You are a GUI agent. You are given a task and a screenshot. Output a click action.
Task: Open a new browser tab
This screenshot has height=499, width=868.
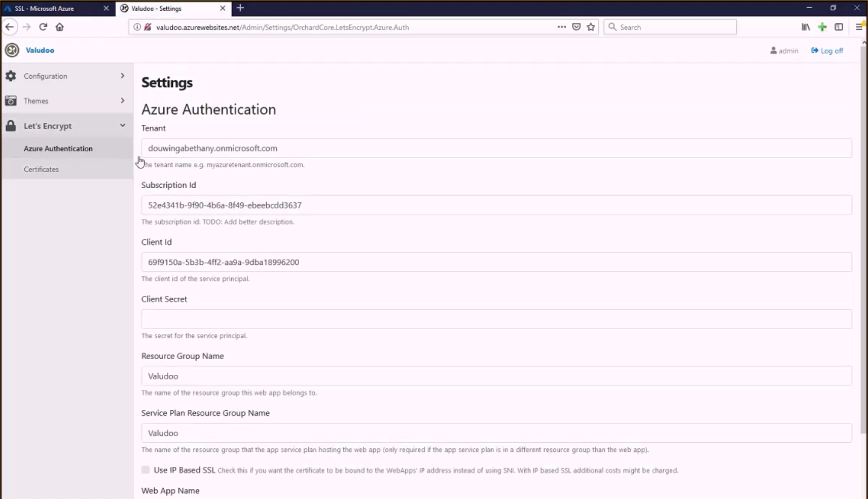pyautogui.click(x=240, y=8)
